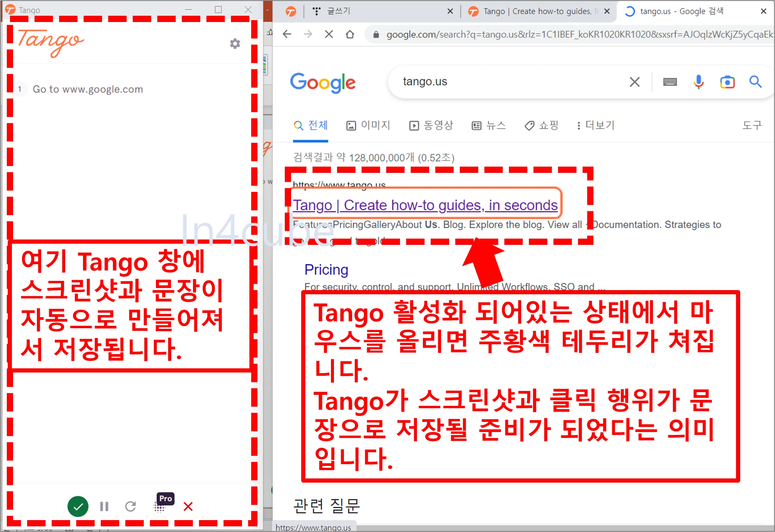
Task: Open the Pricing sitelink
Action: [x=326, y=270]
